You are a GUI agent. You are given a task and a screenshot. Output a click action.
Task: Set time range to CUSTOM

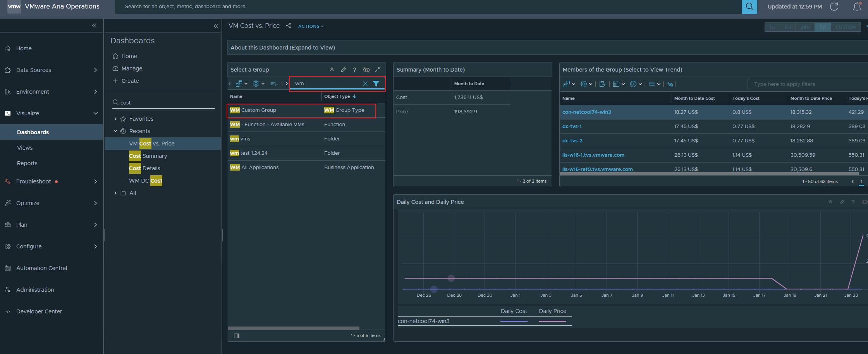[x=846, y=27]
